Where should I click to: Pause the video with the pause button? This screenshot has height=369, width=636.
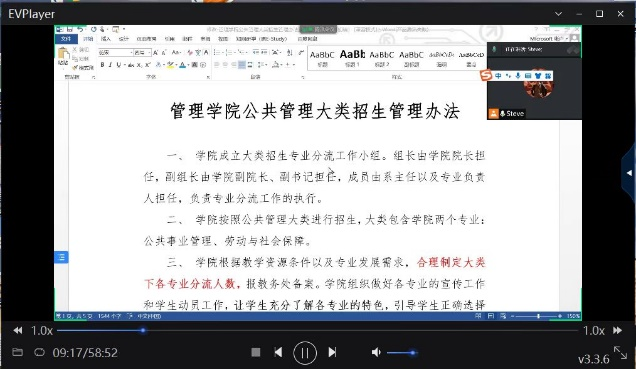[305, 353]
